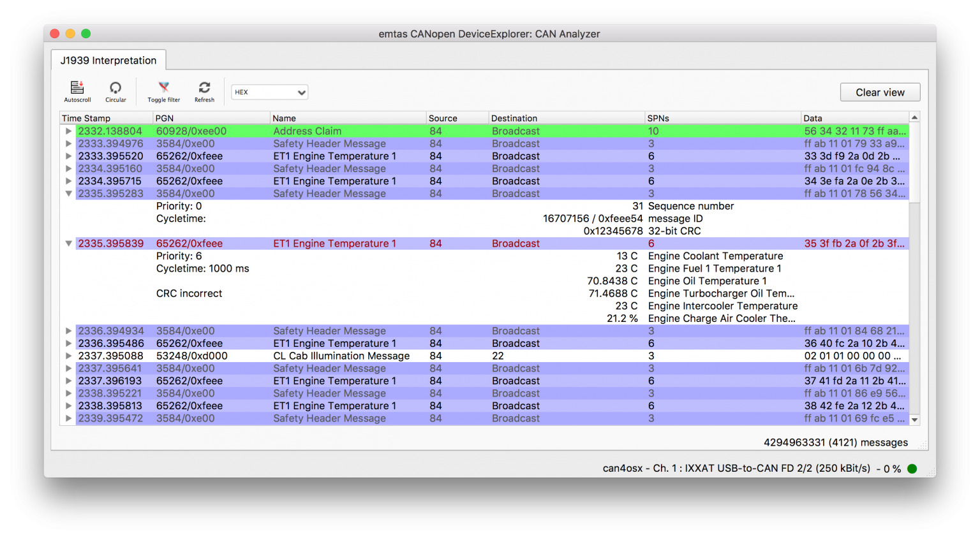980x540 pixels.
Task: Open the HEX format dropdown
Action: (x=269, y=92)
